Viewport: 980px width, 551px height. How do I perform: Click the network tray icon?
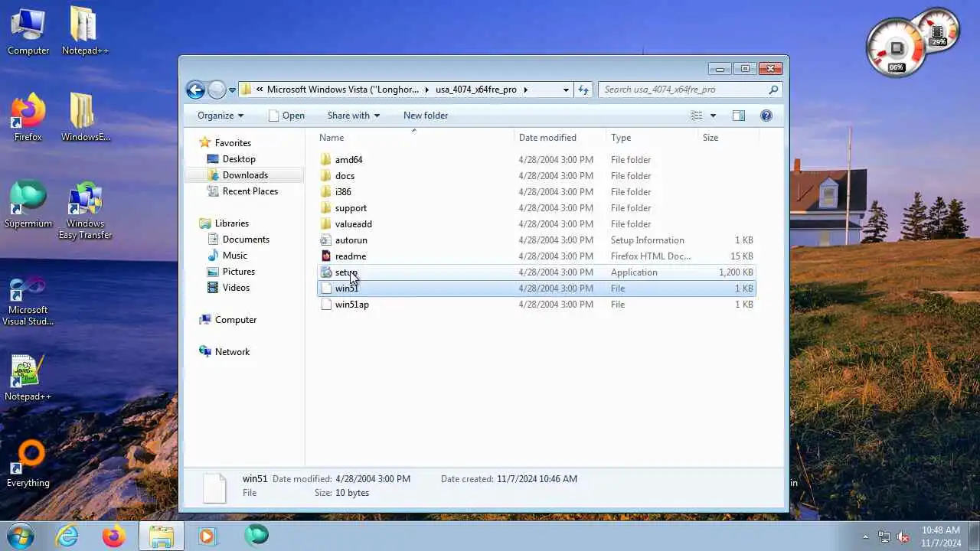point(884,536)
